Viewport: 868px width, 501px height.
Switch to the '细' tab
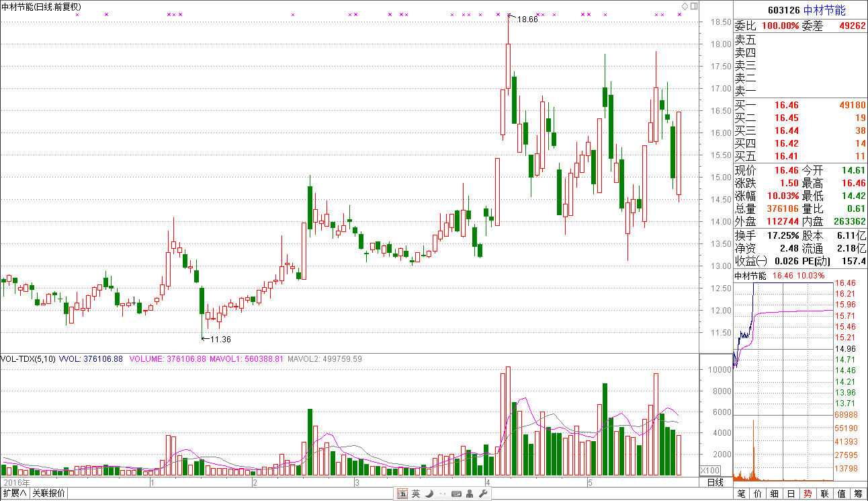pyautogui.click(x=775, y=494)
